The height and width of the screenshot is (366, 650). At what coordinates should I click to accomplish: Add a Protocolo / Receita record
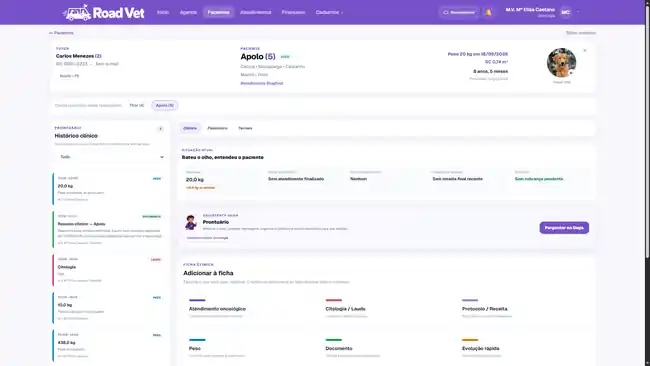[523, 309]
